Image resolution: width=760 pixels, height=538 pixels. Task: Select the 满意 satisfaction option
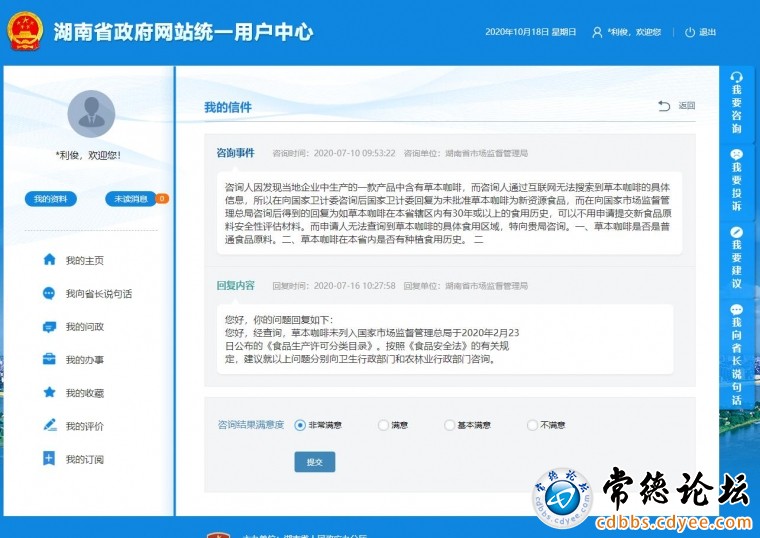point(383,425)
